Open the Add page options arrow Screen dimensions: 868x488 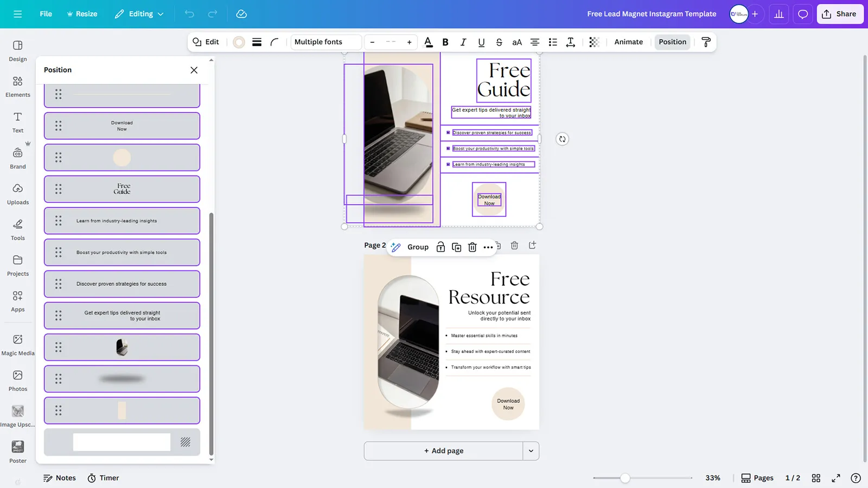tap(531, 451)
